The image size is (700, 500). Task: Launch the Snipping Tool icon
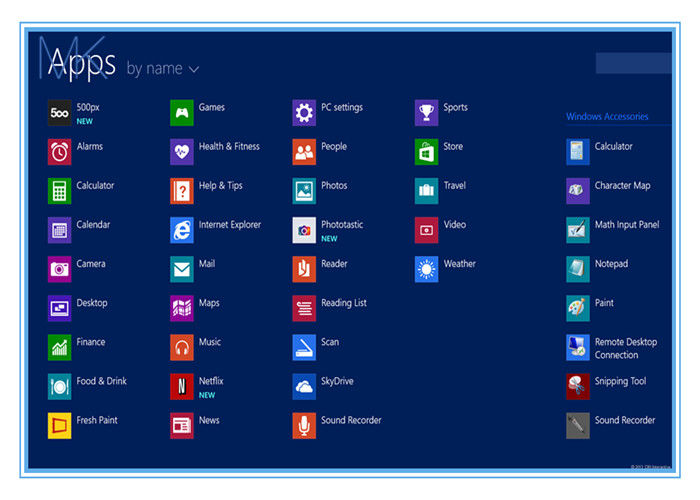(578, 387)
